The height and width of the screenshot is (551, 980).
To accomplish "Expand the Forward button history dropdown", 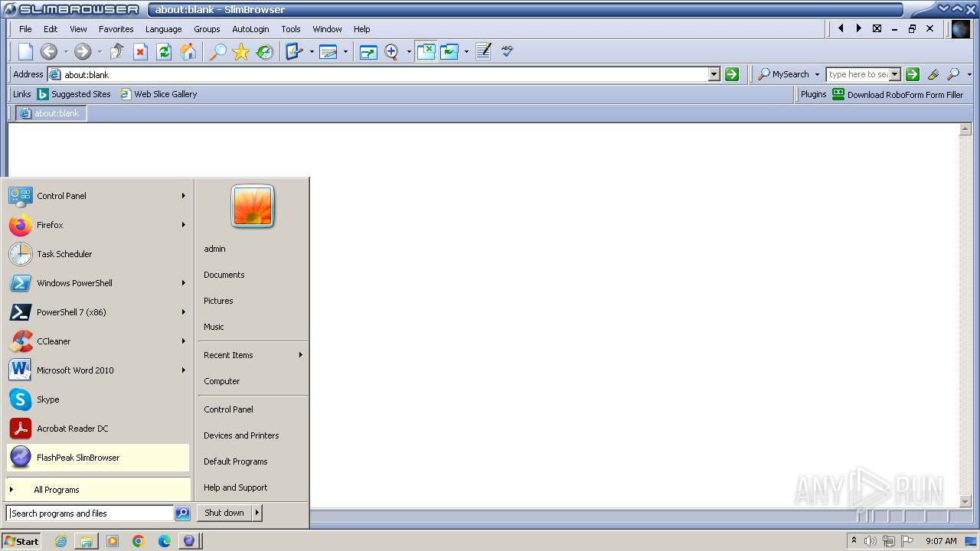I will [x=100, y=52].
